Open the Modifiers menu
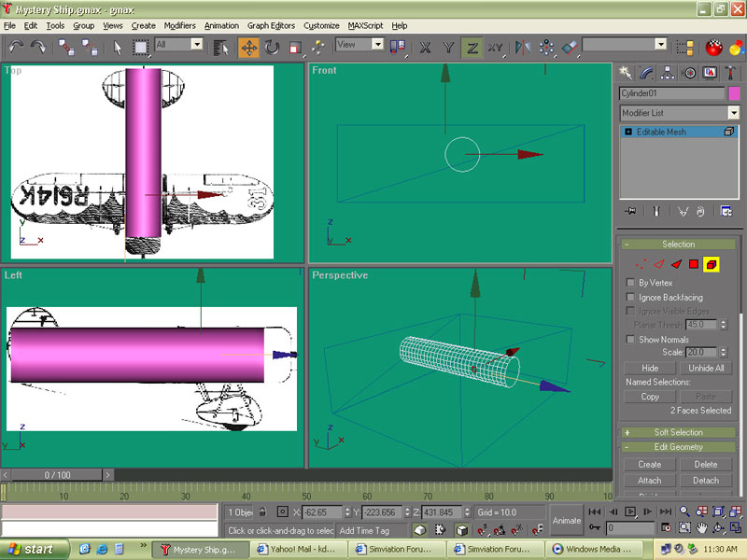The width and height of the screenshot is (747, 560). pos(179,25)
